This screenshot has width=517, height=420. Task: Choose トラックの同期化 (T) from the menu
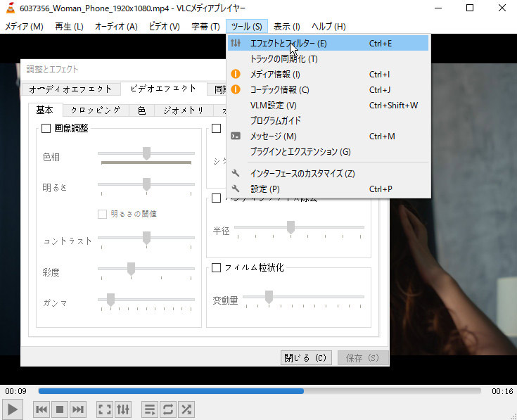(x=328, y=58)
